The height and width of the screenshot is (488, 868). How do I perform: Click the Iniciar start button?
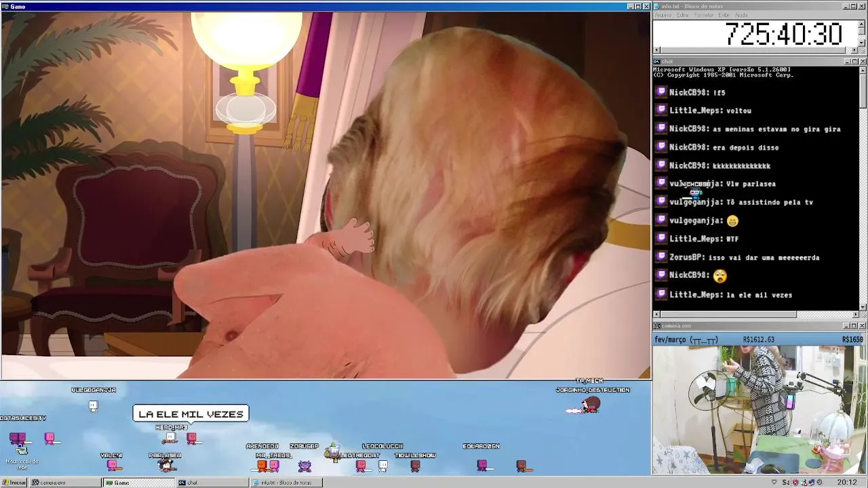point(14,483)
